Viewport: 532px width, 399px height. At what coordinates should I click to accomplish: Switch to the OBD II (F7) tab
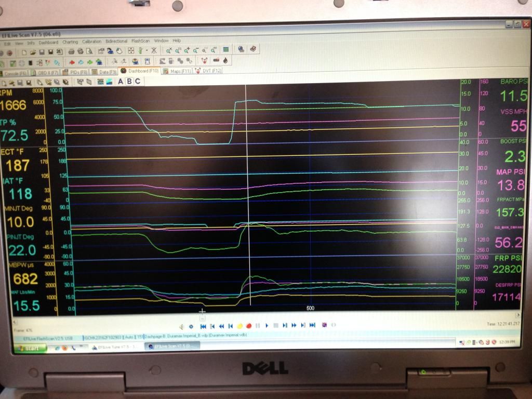[45, 73]
